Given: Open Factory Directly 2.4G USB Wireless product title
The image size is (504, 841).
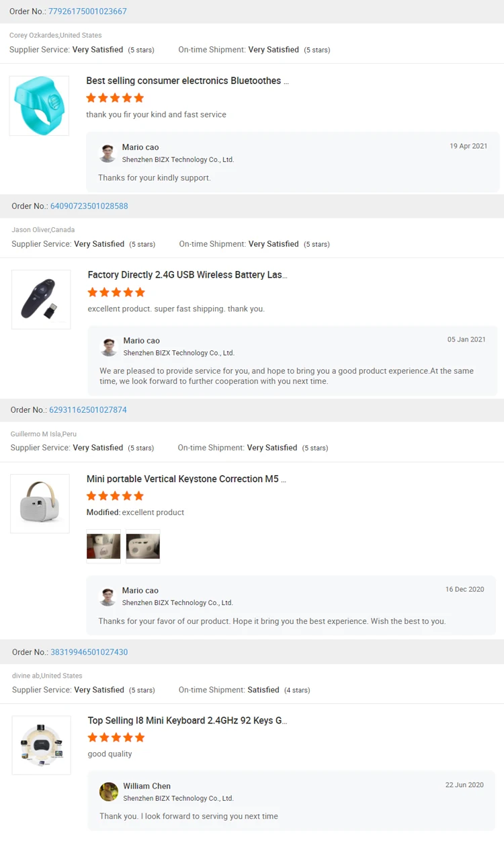Looking at the screenshot, I should pyautogui.click(x=187, y=275).
